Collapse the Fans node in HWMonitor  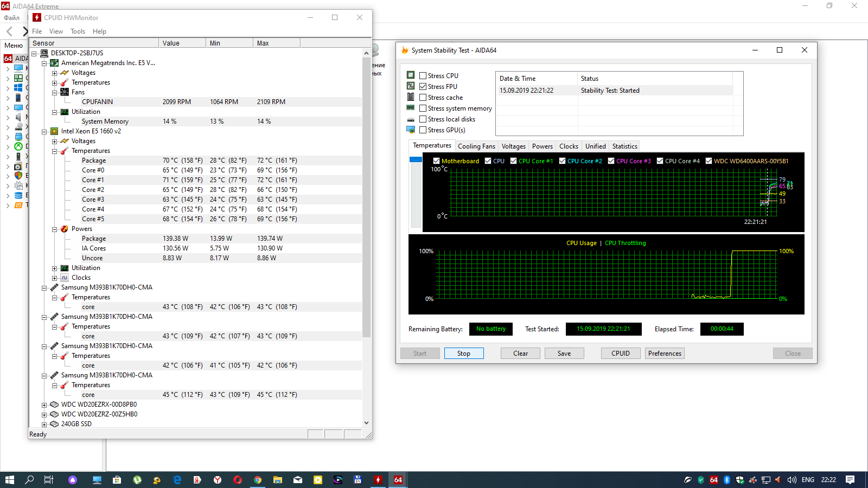pos(55,92)
